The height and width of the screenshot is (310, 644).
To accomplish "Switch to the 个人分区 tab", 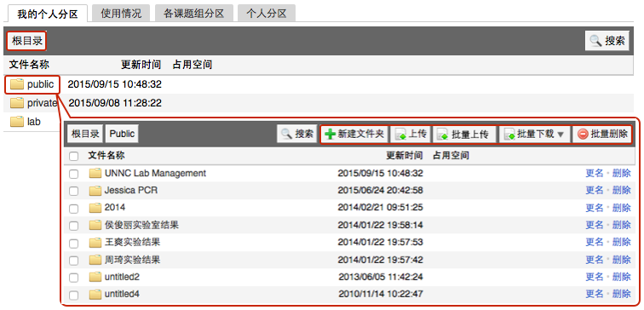I will click(x=266, y=14).
